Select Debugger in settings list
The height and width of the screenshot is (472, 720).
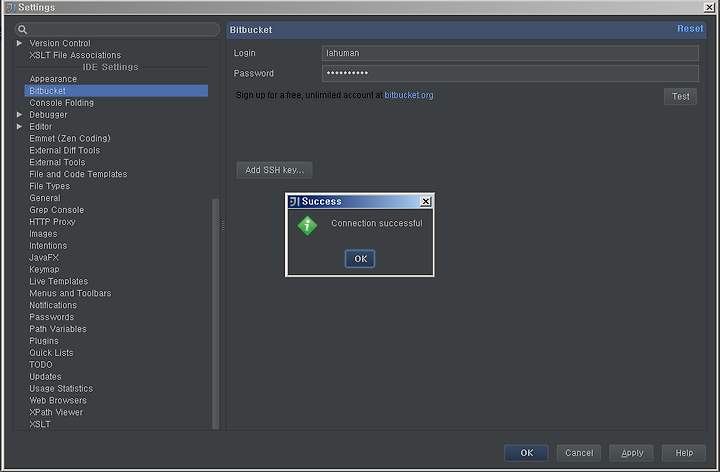48,115
